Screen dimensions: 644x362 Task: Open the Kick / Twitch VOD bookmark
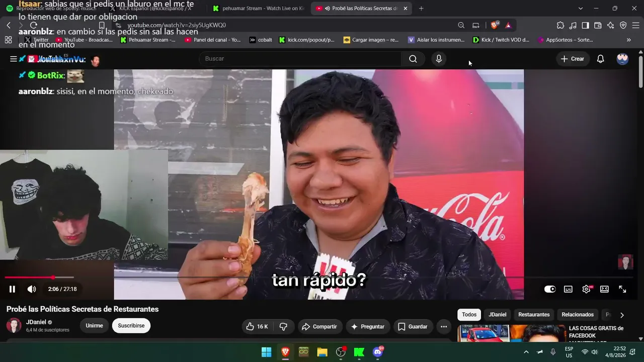coord(501,40)
